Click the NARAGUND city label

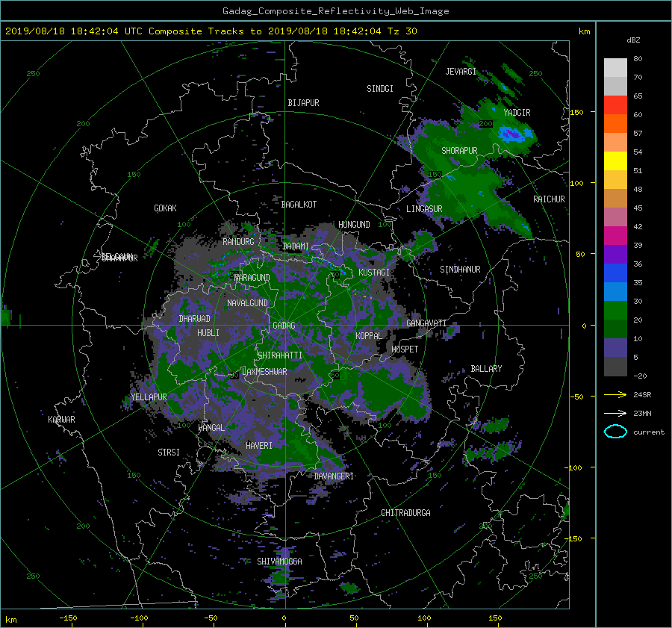(252, 278)
